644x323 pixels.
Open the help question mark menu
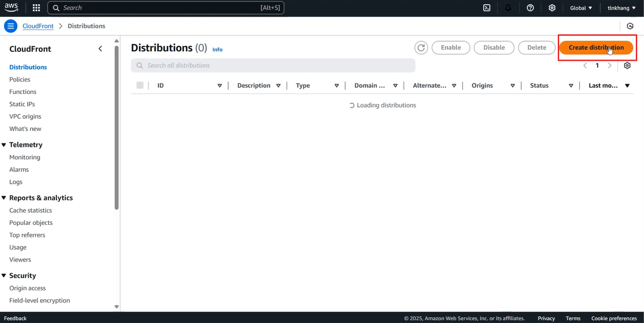pyautogui.click(x=530, y=8)
